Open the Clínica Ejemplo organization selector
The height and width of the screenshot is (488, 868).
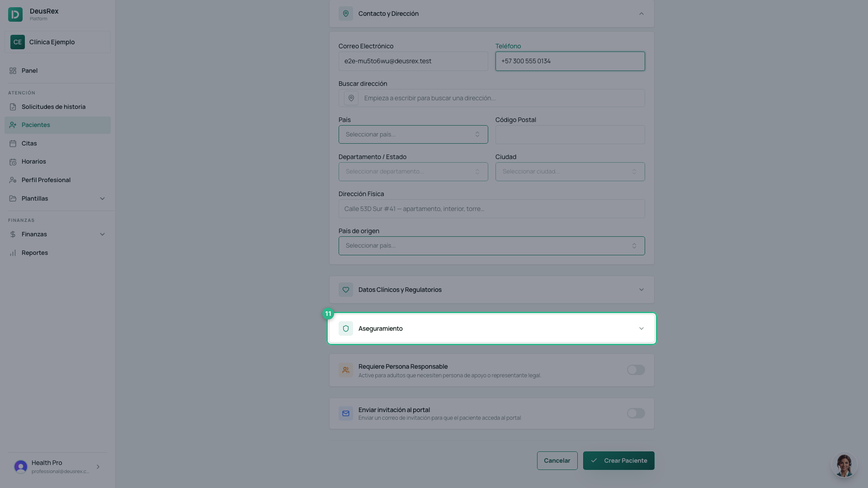click(57, 42)
